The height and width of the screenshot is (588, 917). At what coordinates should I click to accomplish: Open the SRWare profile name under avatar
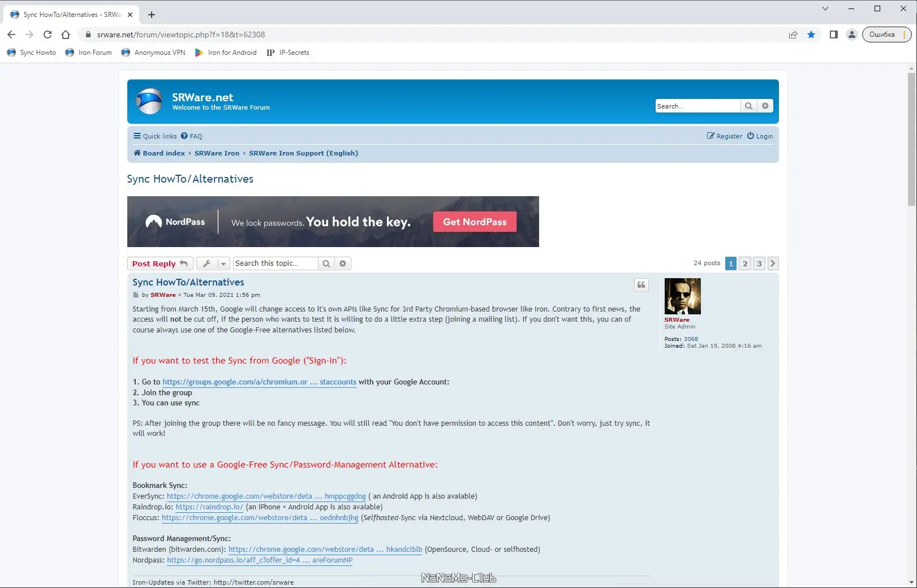677,320
